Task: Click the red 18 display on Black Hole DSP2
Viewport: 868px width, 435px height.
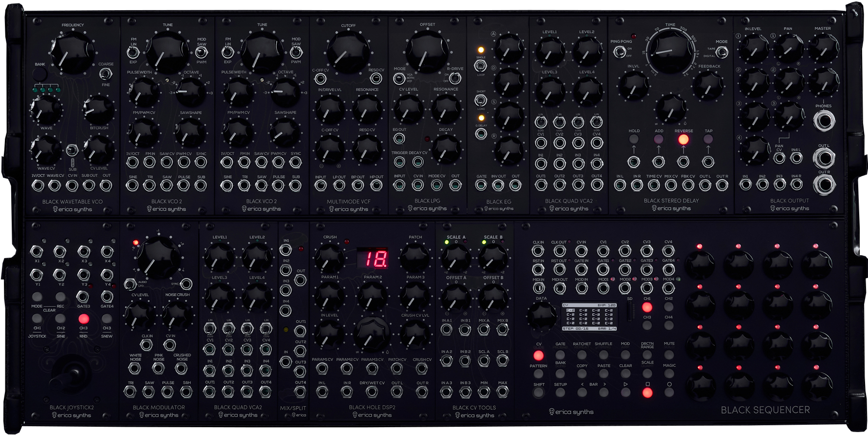Action: (x=372, y=259)
